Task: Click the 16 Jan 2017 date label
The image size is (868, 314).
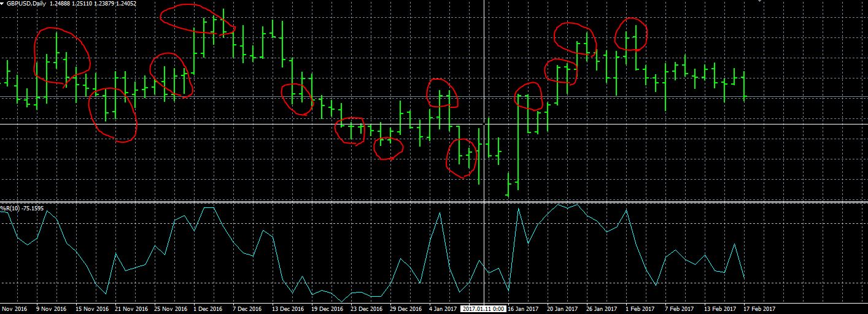Action: click(524, 309)
